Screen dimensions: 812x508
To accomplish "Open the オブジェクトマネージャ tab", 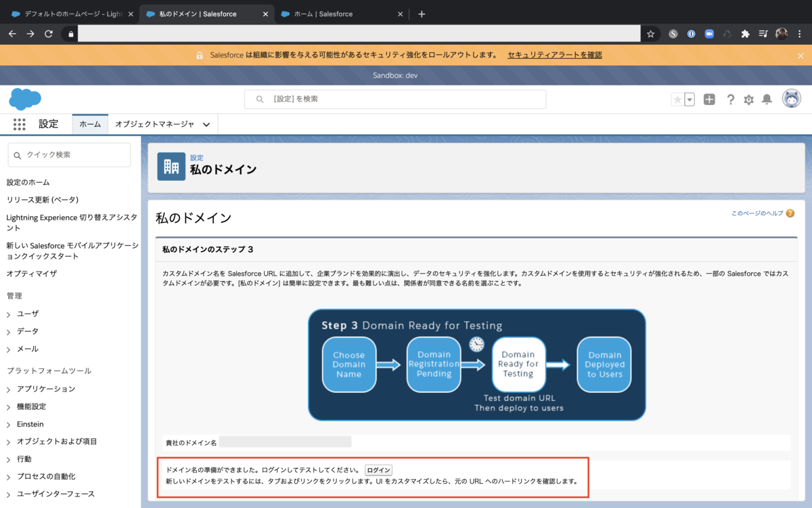I will [x=154, y=124].
